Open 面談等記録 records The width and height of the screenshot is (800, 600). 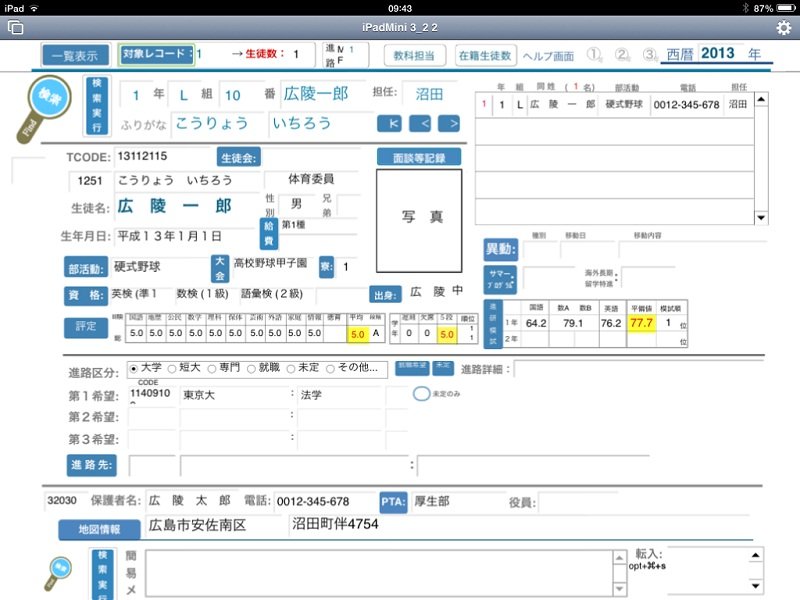coord(419,157)
